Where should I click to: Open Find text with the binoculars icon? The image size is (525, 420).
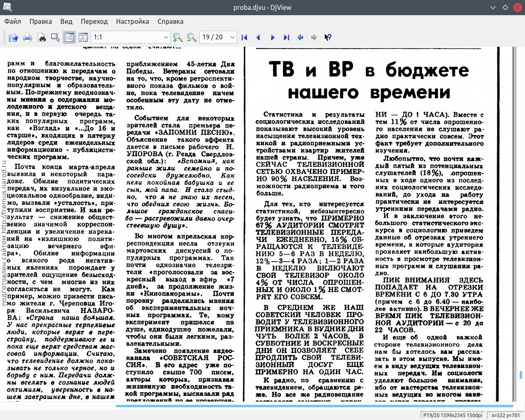point(41,37)
